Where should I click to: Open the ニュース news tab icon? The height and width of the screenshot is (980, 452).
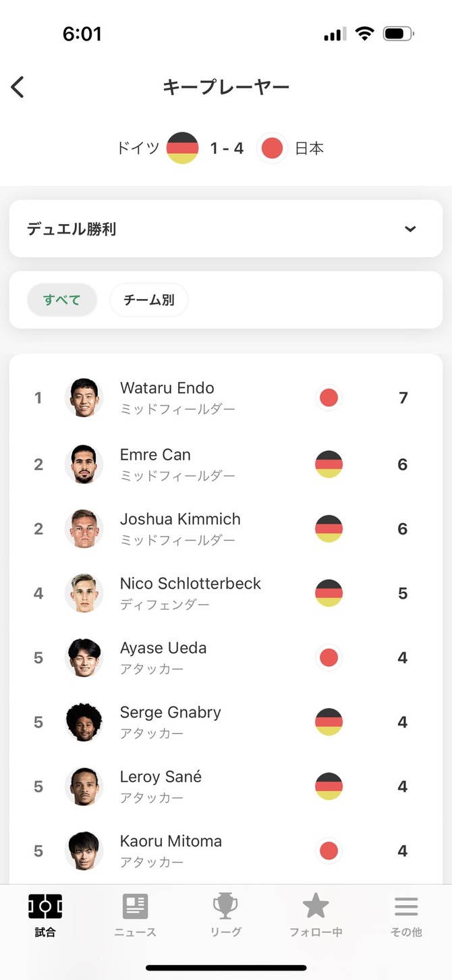135,906
